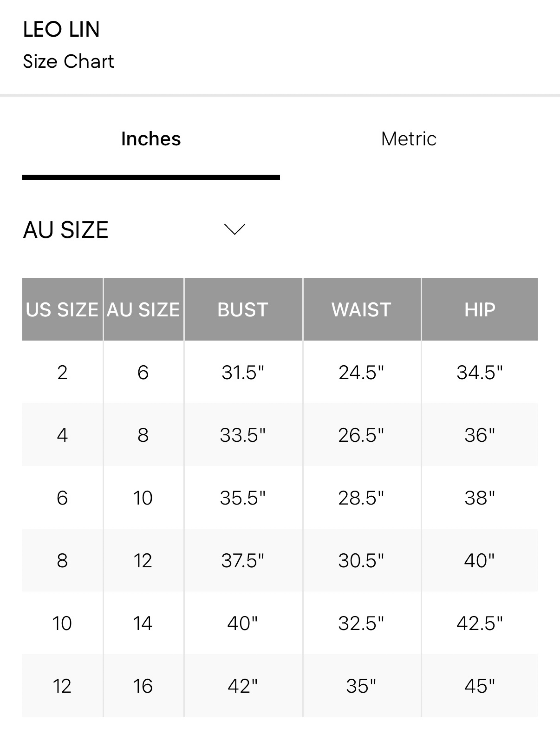Open the AU SIZE selector label

66,230
